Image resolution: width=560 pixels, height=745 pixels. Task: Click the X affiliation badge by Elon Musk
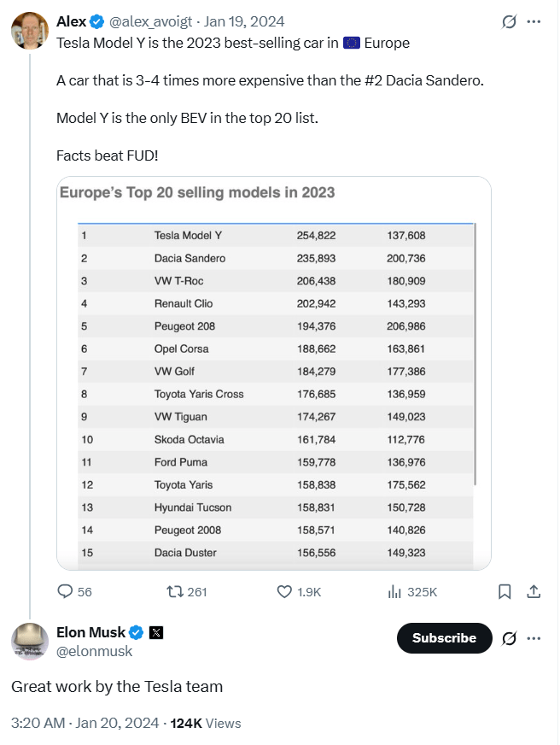tap(156, 633)
